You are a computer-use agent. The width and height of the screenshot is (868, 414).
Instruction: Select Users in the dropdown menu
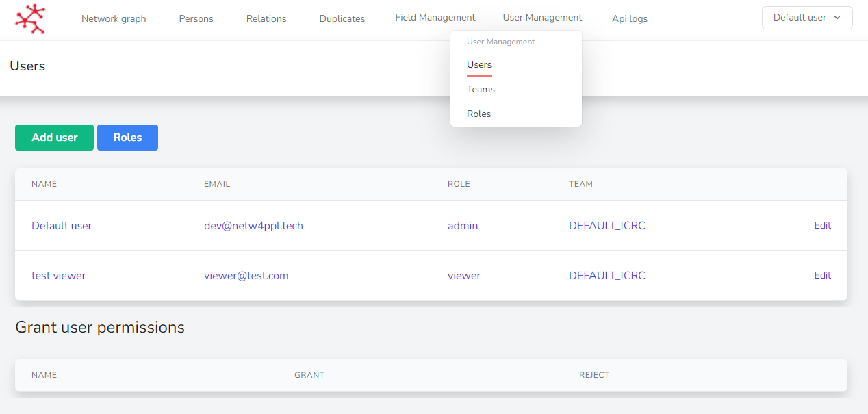(x=479, y=64)
